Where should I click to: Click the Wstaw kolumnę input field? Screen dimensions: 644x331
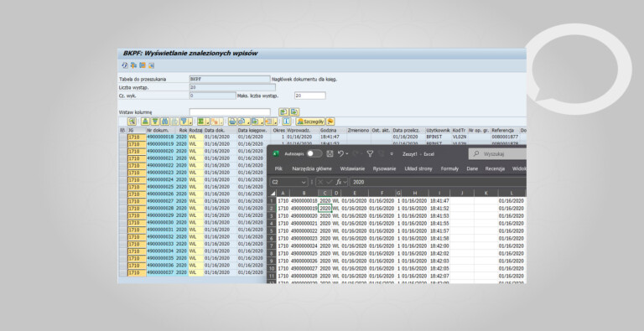tap(230, 112)
